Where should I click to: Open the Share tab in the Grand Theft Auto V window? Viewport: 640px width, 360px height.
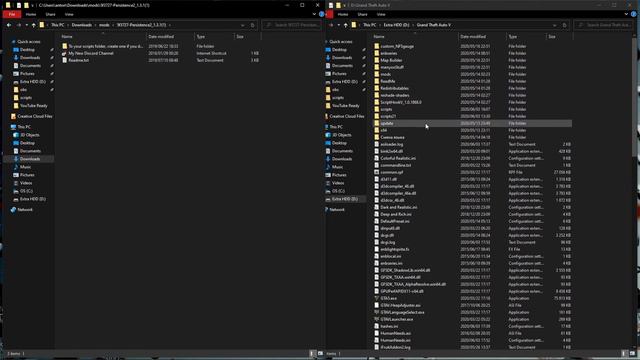tap(362, 14)
